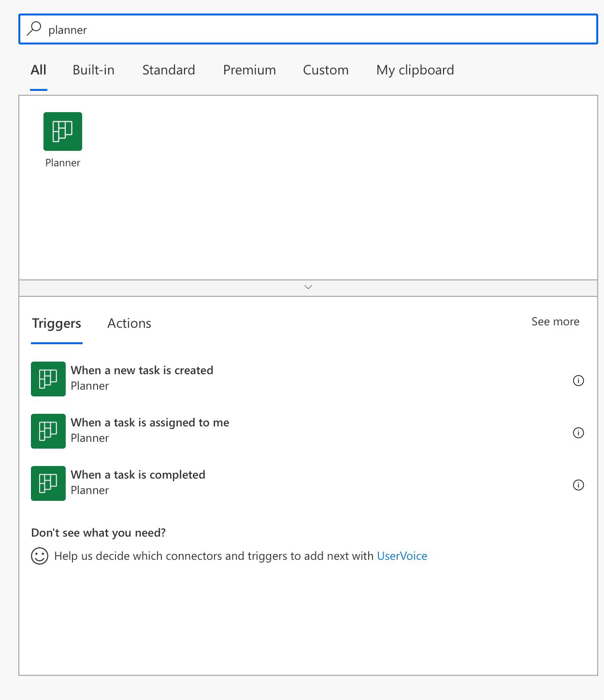This screenshot has height=700, width=604.
Task: Switch to the Built-in tab
Action: (93, 70)
